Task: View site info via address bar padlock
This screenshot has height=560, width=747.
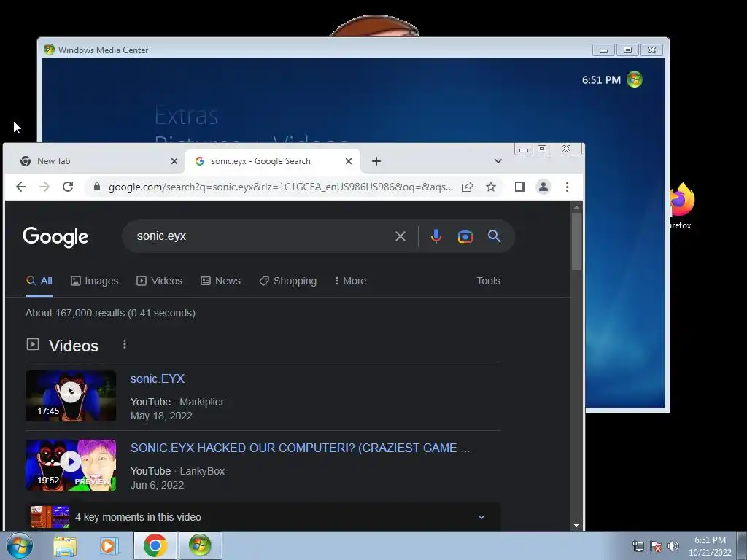Action: [97, 187]
